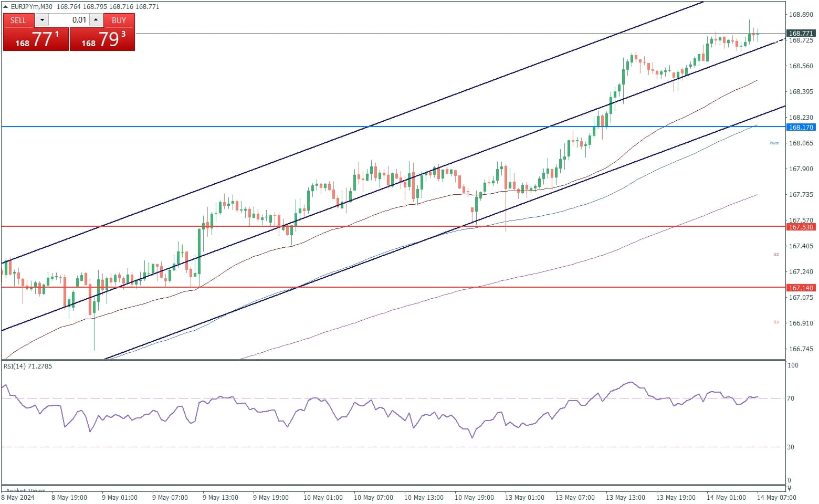This screenshot has height=504, width=819.
Task: Click the 13 May 01:00 time label
Action: 524,498
